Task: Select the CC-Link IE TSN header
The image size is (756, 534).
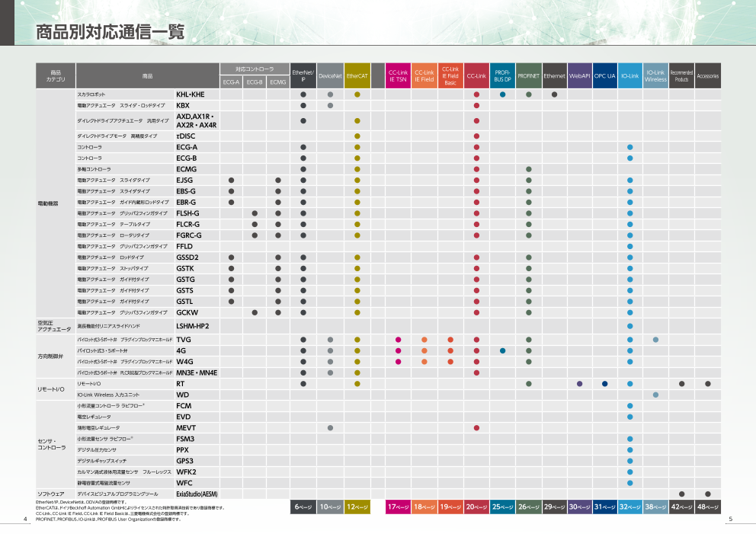Action: click(398, 76)
